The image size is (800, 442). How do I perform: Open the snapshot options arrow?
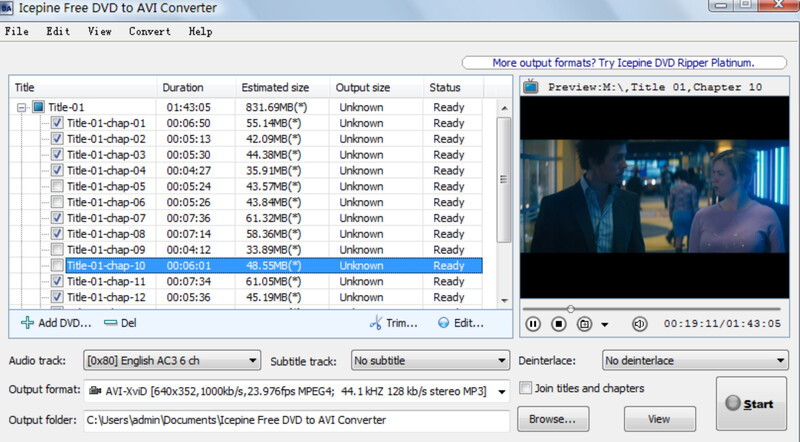tap(605, 325)
